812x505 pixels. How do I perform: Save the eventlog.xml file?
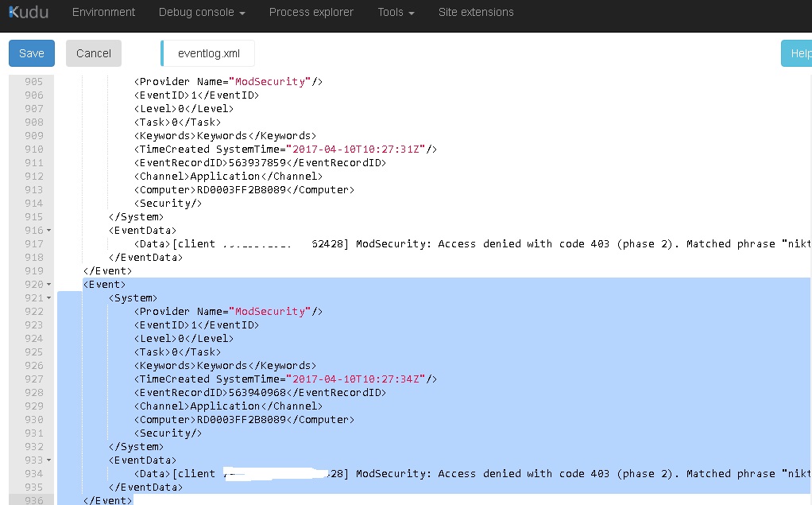pyautogui.click(x=32, y=53)
